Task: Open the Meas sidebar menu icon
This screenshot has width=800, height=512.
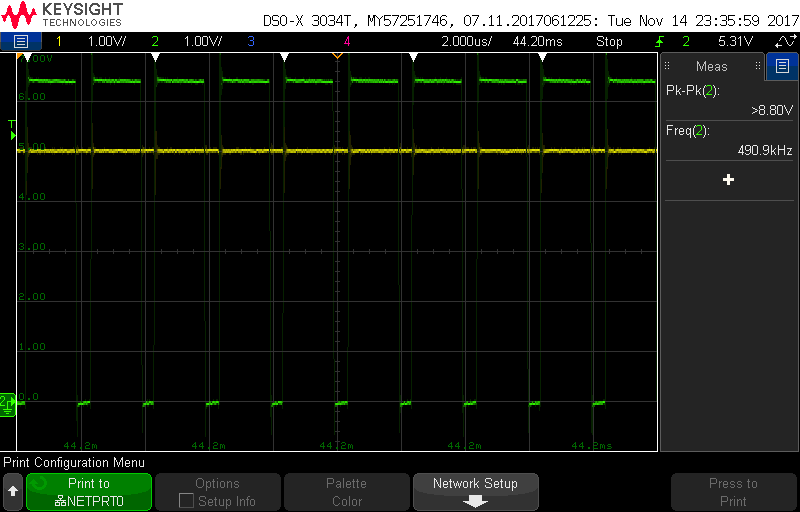Action: coord(782,66)
